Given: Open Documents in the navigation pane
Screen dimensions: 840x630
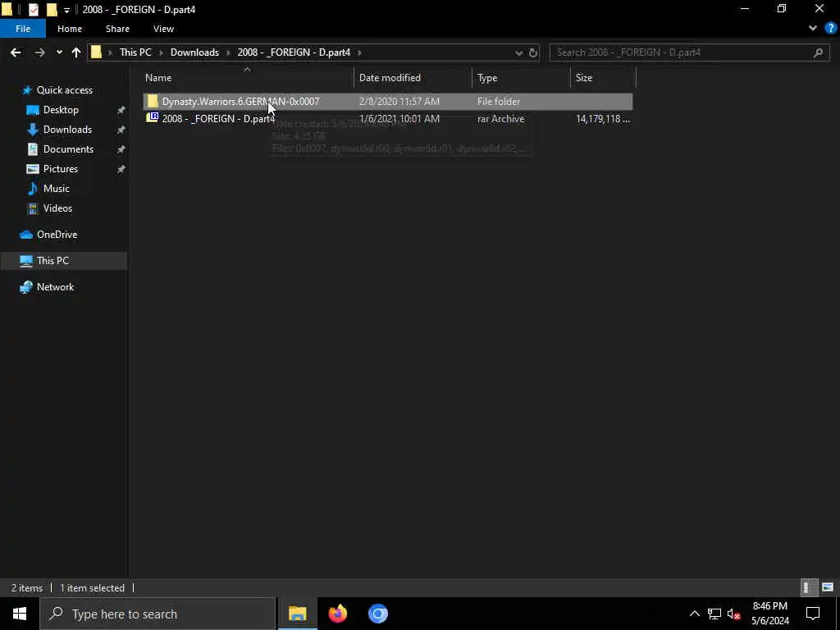Looking at the screenshot, I should pyautogui.click(x=68, y=149).
